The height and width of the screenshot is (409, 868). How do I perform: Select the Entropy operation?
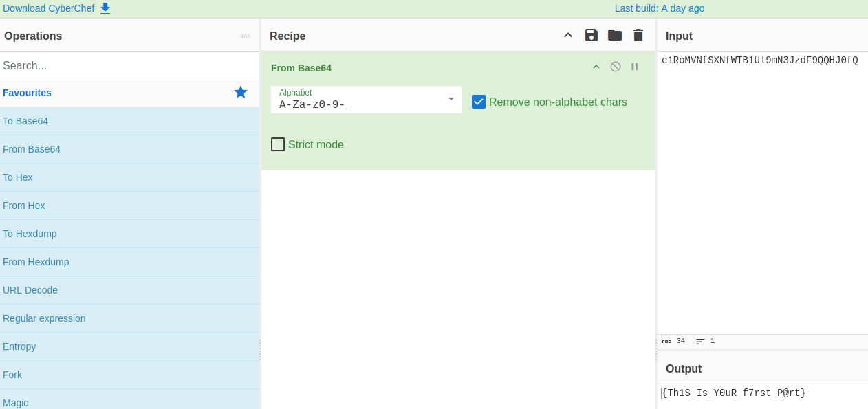pos(129,346)
